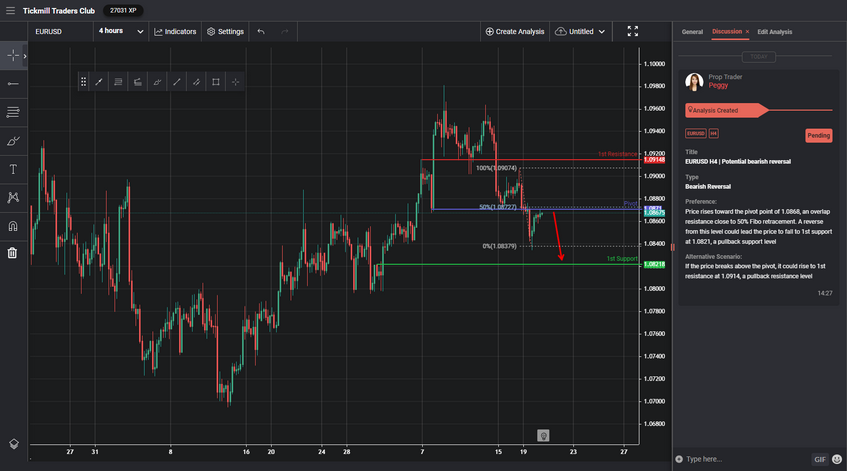Select the Pivot blue line label
Viewport: 847px width, 471px height.
(x=630, y=204)
